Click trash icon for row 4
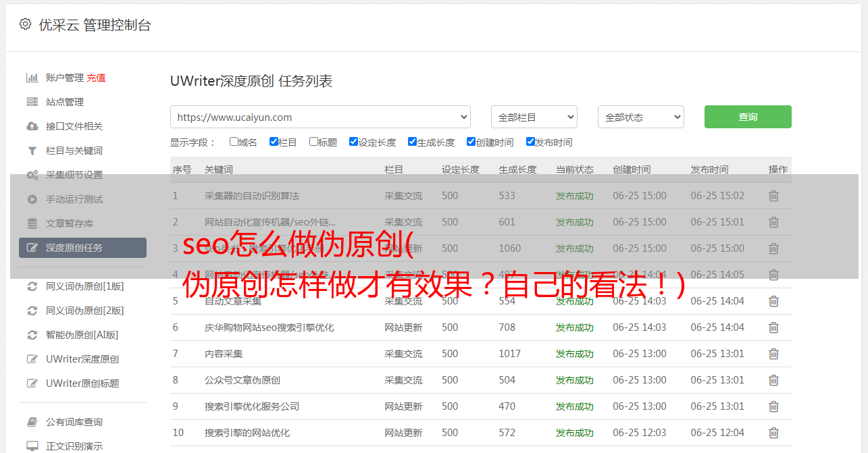The image size is (868, 453). [774, 275]
